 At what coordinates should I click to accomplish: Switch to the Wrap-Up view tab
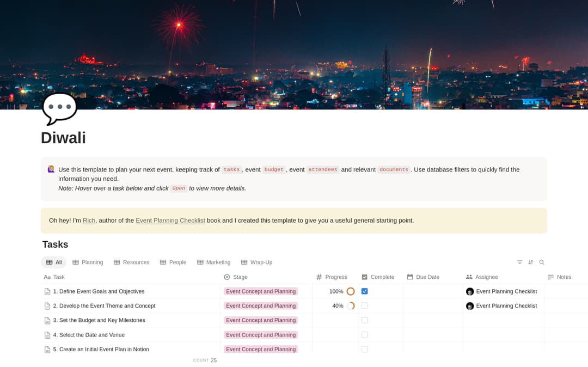click(257, 262)
